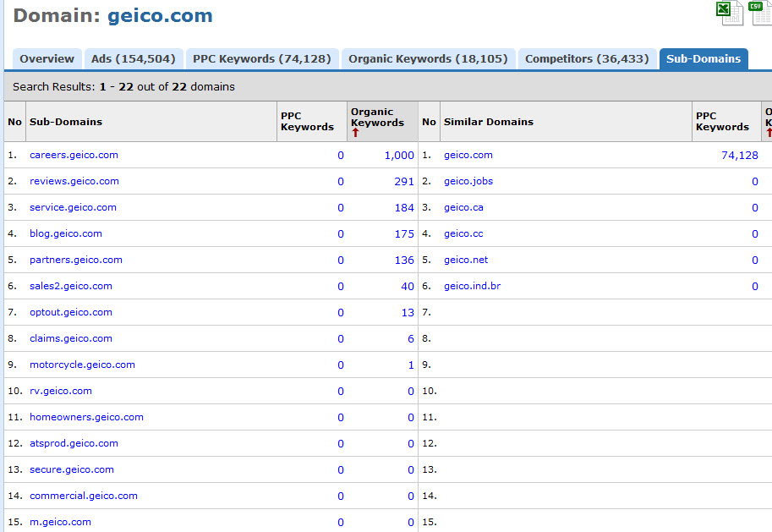The height and width of the screenshot is (532, 772).
Task: Click 1,000 organic keywords for careers.geico.com
Action: coord(399,155)
